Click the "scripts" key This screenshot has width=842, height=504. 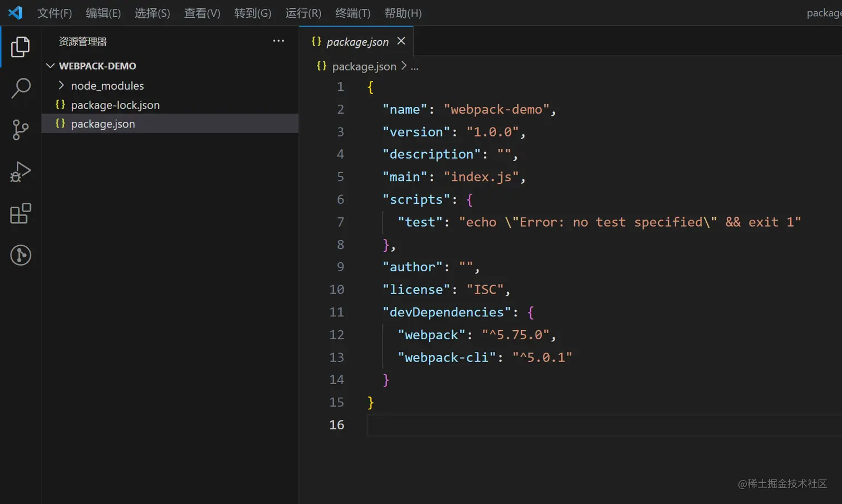point(416,199)
